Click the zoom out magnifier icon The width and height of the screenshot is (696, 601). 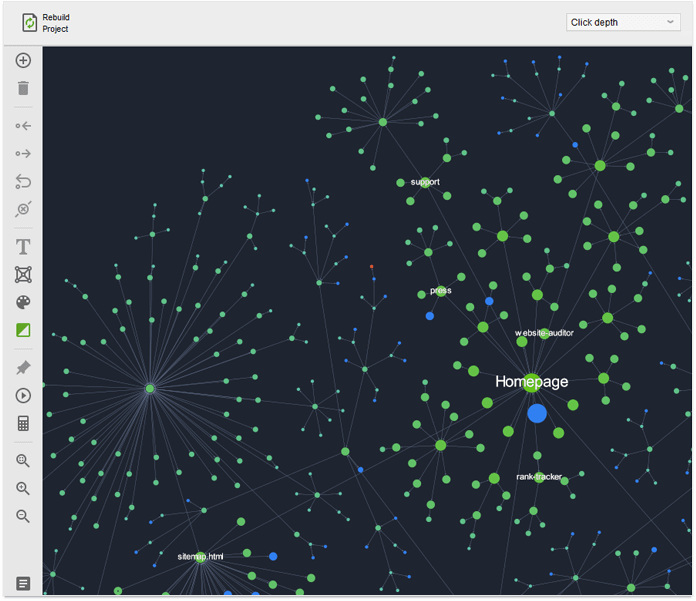point(23,516)
